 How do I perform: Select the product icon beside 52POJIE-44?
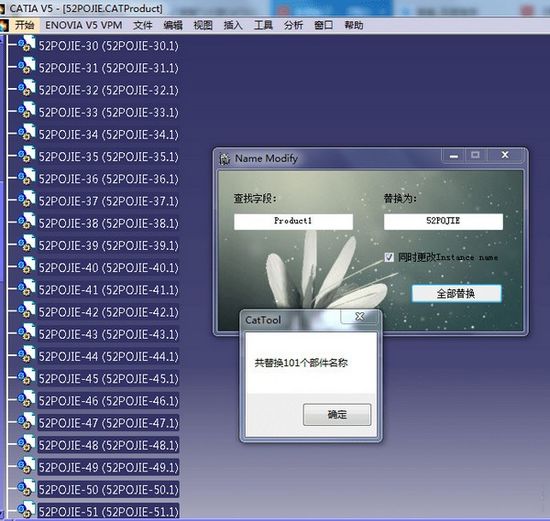27,354
